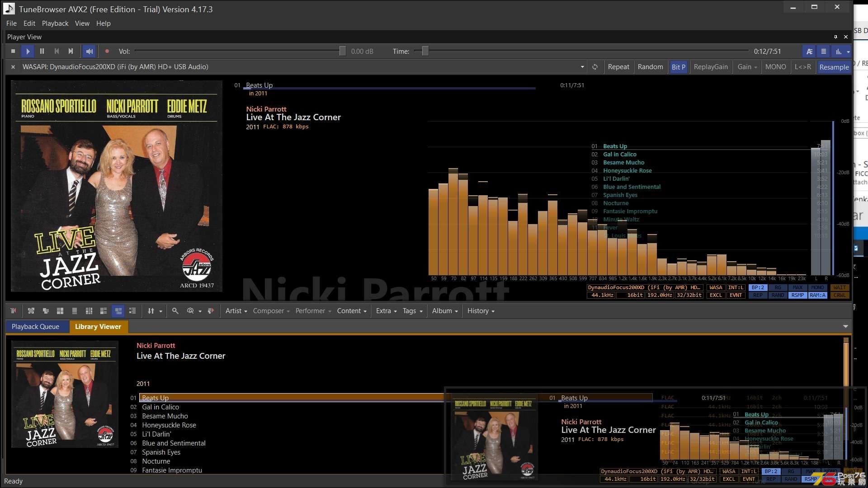Skip to the next track
This screenshot has width=868, height=488.
[x=71, y=52]
